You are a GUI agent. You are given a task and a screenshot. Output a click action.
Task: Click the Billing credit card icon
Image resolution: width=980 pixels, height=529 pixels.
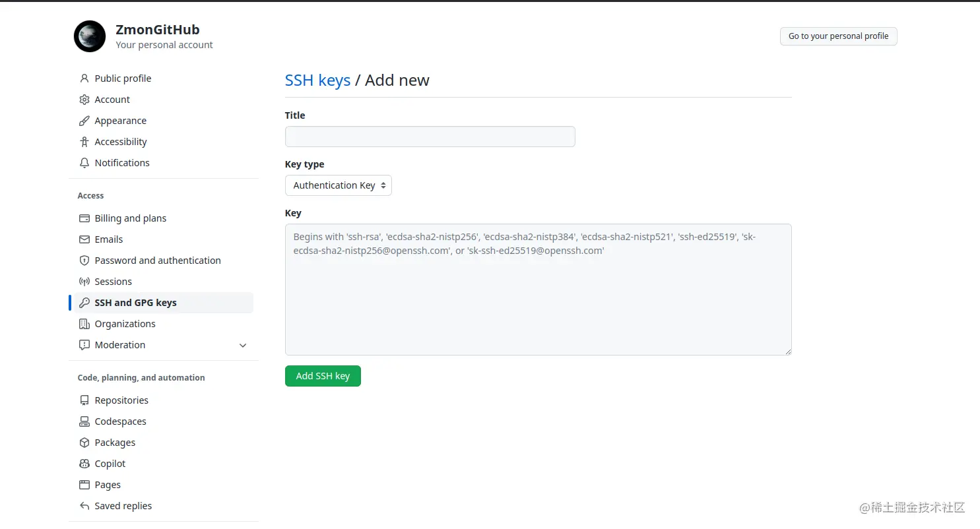[x=84, y=218]
